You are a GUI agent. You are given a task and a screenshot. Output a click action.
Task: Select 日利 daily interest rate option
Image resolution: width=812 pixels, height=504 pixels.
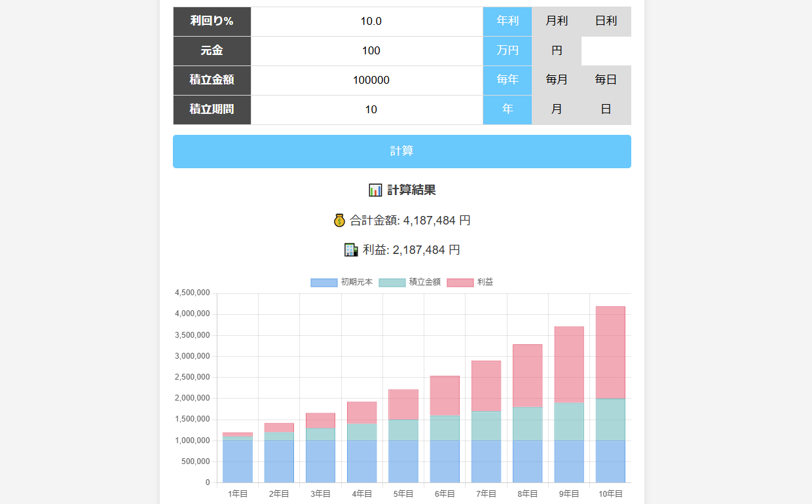point(606,21)
